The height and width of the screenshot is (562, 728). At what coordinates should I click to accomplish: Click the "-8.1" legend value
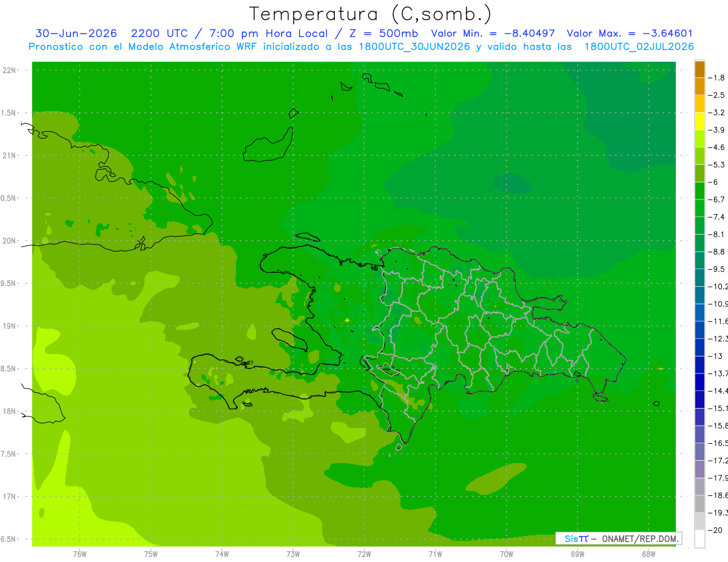coord(718,234)
